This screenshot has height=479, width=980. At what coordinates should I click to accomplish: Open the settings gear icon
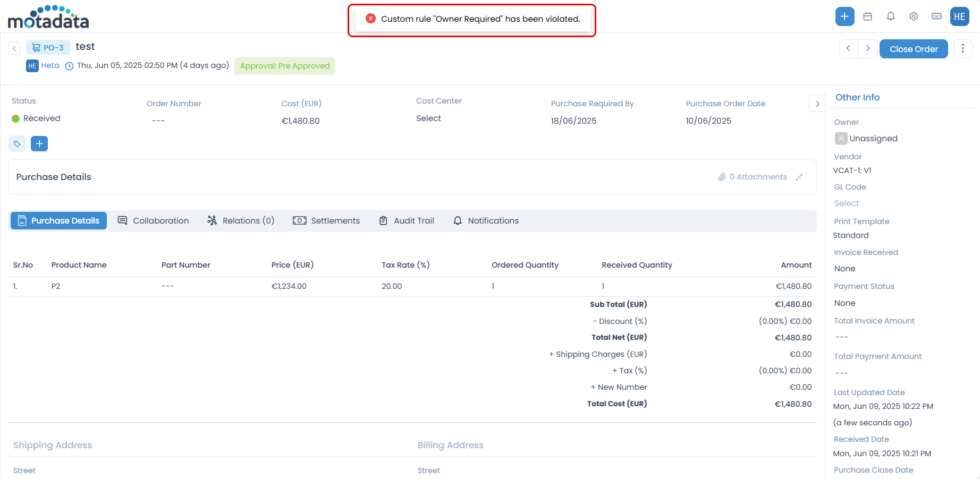point(914,16)
